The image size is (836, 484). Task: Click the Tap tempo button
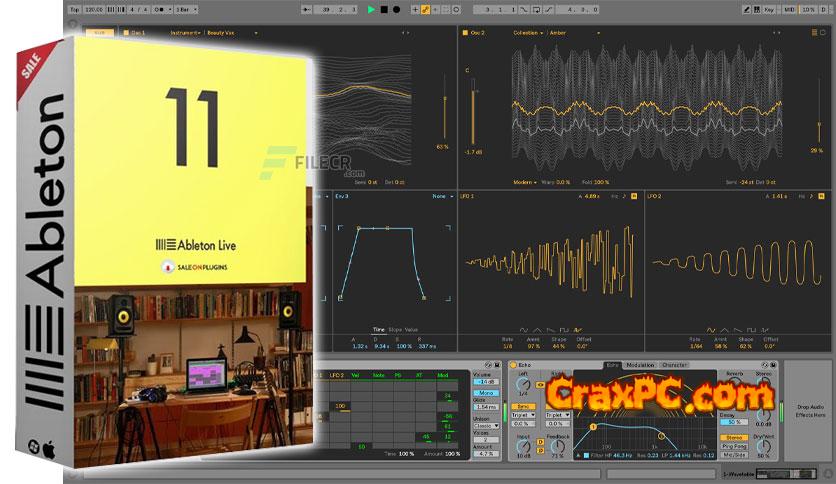point(75,9)
